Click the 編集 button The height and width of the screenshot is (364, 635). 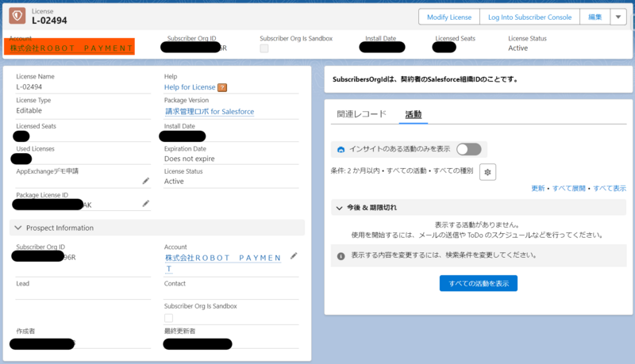(x=595, y=17)
